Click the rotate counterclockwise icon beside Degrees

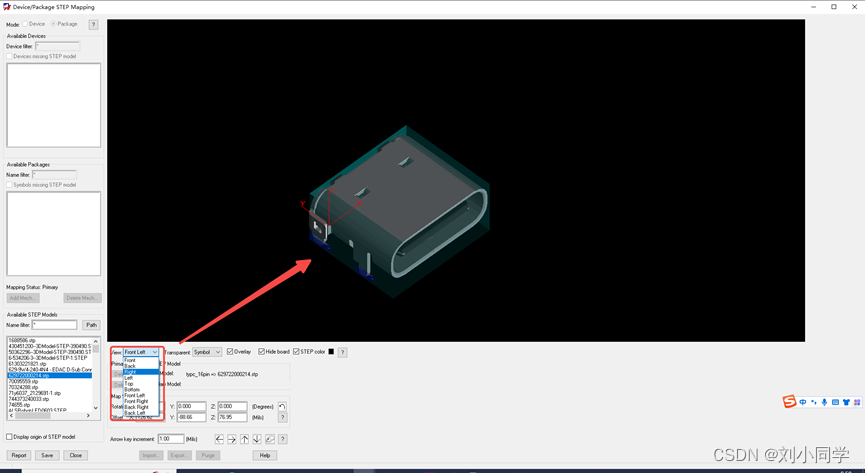tap(282, 407)
